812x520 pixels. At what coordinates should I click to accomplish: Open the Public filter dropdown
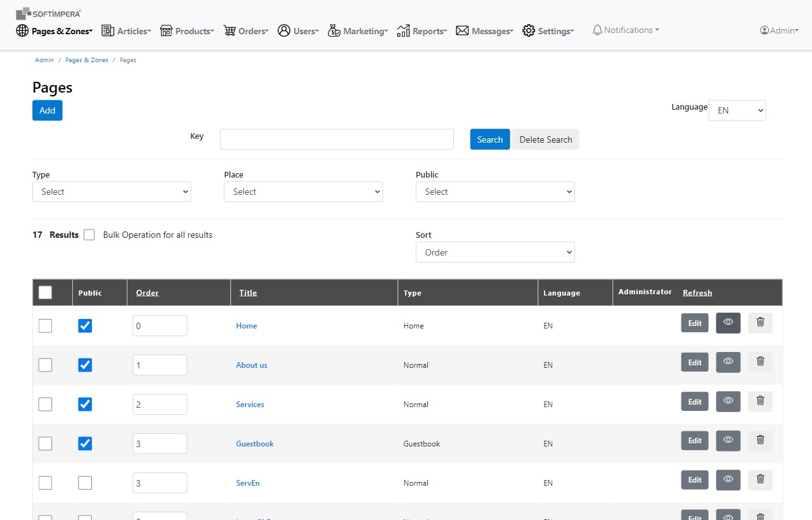coord(495,192)
